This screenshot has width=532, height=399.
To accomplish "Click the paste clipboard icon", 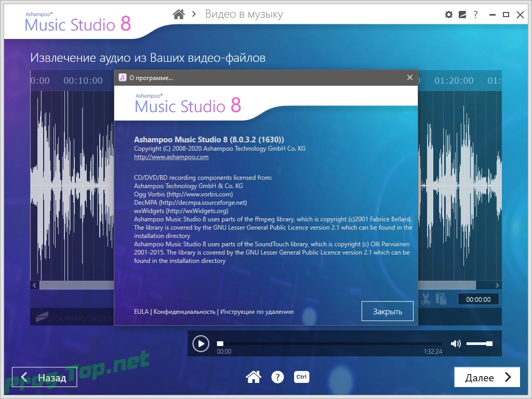I will click(x=441, y=299).
